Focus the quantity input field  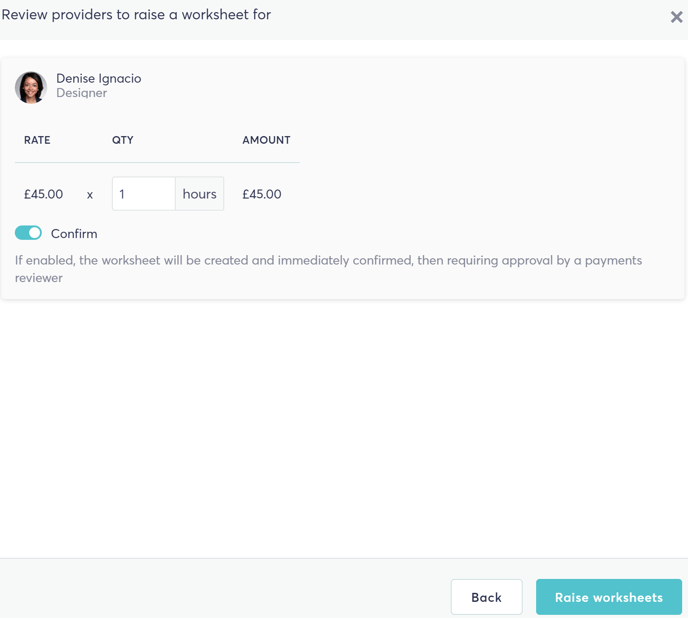[143, 194]
